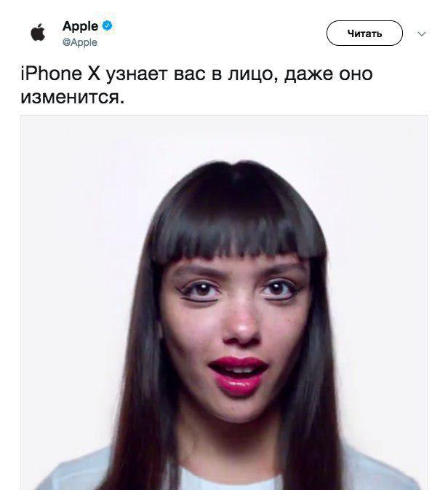The image size is (448, 490).
Task: Click the woman's red lips in the media
Action: (x=239, y=375)
